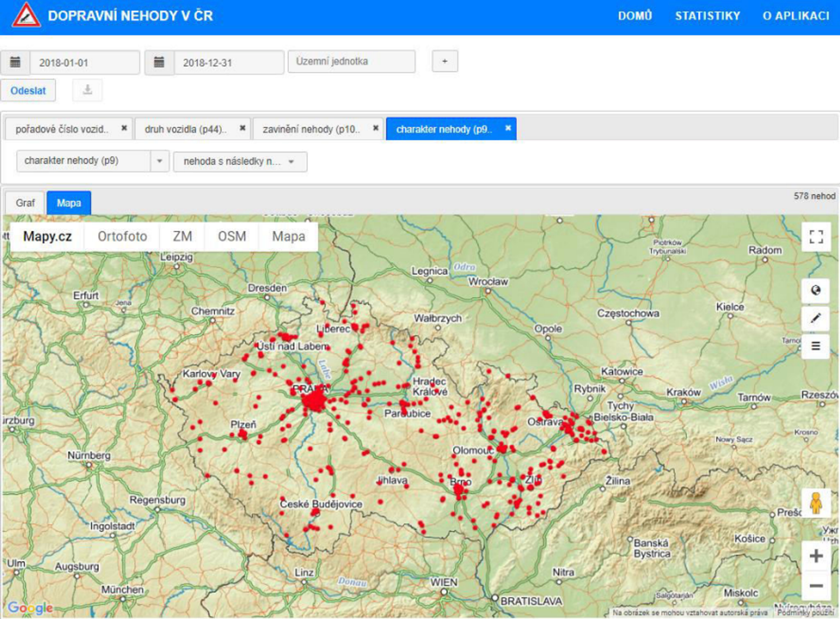Zoom out on the map
This screenshot has width=840, height=619.
point(816,586)
